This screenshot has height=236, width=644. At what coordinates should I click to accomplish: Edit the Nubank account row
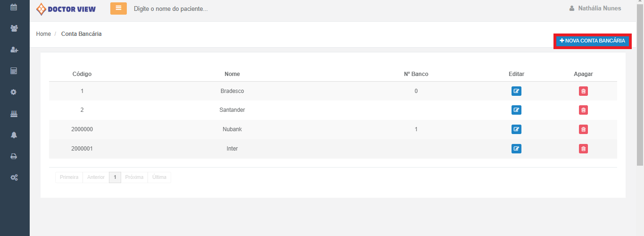516,129
